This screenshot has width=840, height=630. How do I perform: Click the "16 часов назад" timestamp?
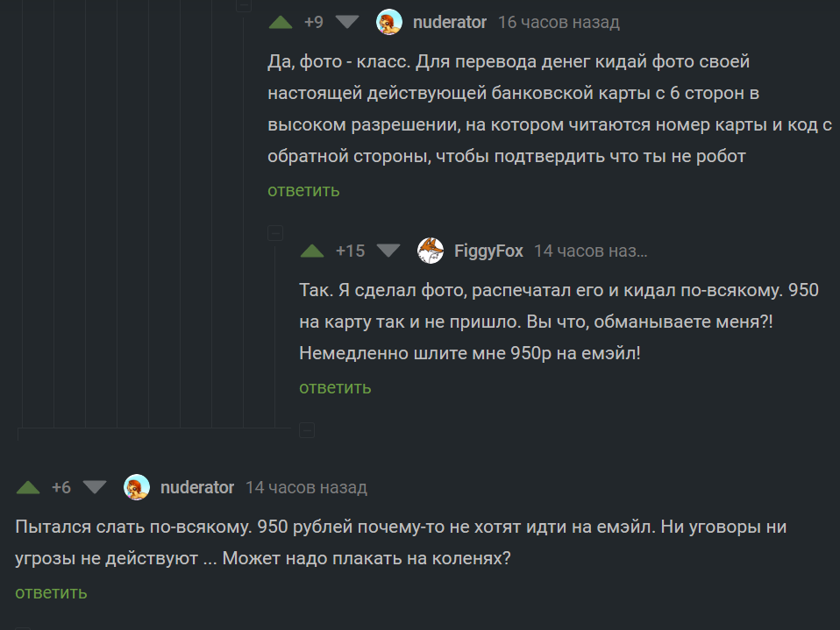(x=559, y=23)
